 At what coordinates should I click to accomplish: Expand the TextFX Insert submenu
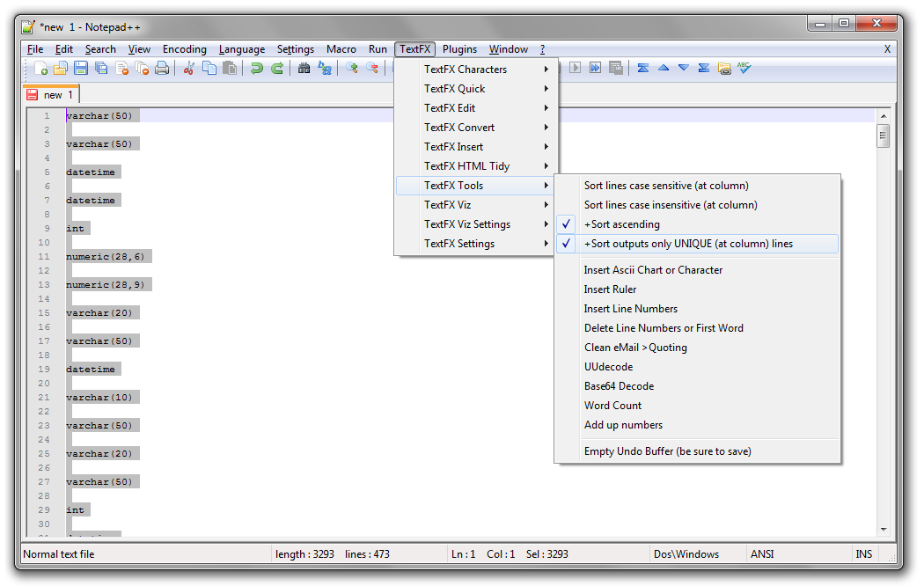(475, 147)
